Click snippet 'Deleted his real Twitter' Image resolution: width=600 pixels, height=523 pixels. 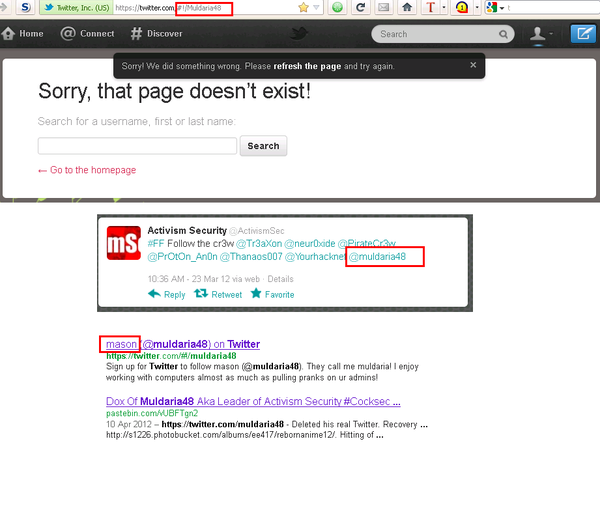[335, 424]
